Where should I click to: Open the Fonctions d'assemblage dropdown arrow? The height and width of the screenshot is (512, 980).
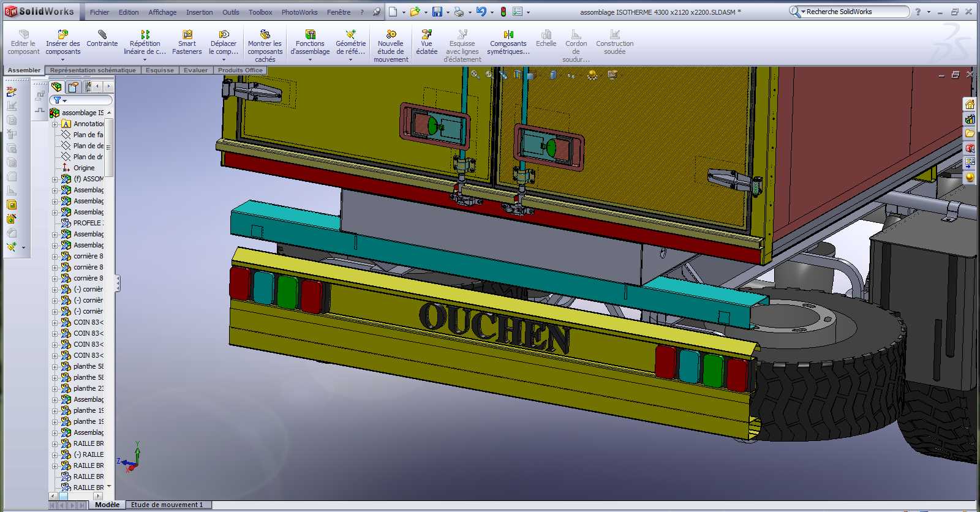point(310,60)
